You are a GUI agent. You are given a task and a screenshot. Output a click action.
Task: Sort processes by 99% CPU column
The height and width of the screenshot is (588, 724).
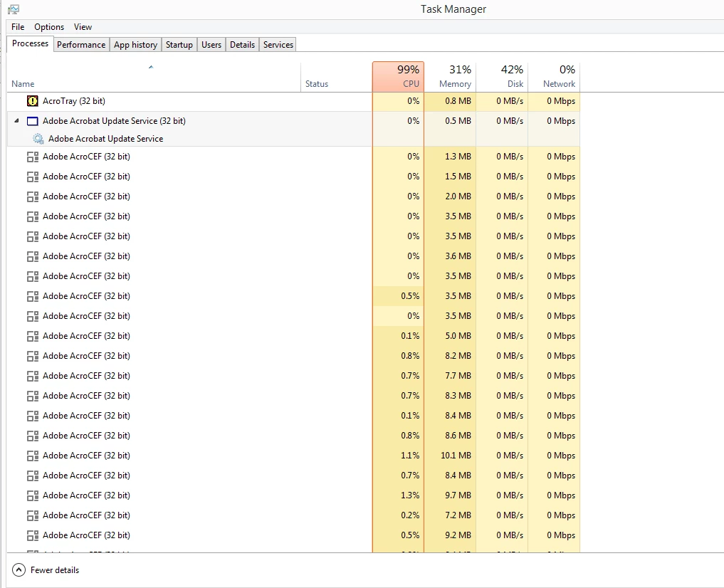[x=398, y=77]
